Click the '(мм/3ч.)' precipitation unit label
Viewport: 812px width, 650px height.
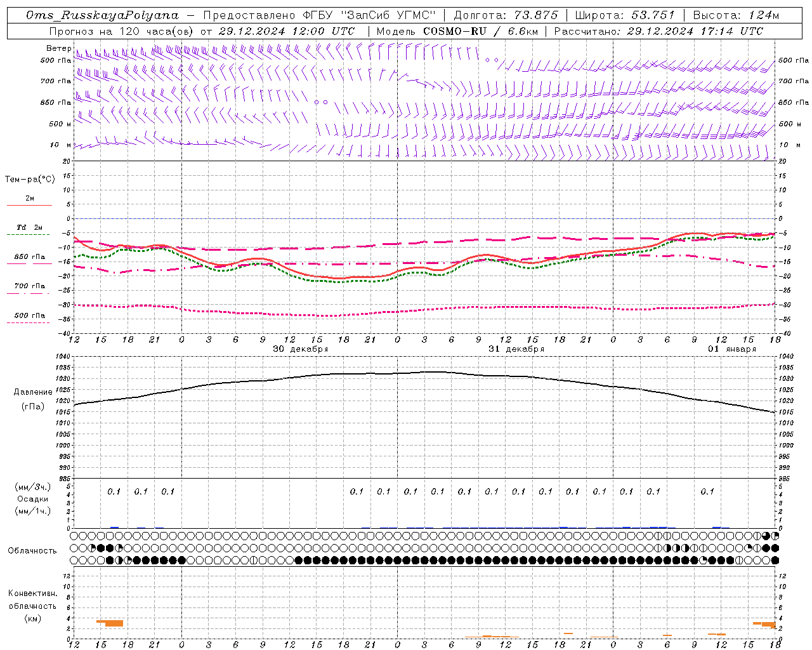coord(33,487)
